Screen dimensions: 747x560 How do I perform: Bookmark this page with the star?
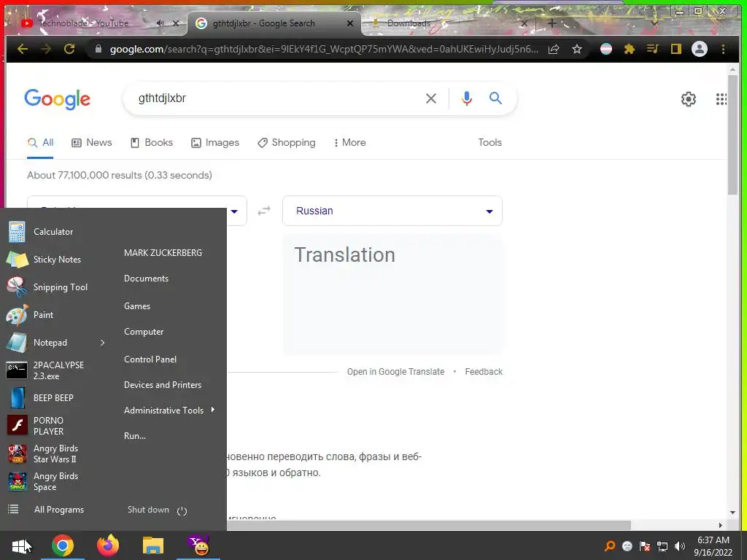click(x=577, y=49)
